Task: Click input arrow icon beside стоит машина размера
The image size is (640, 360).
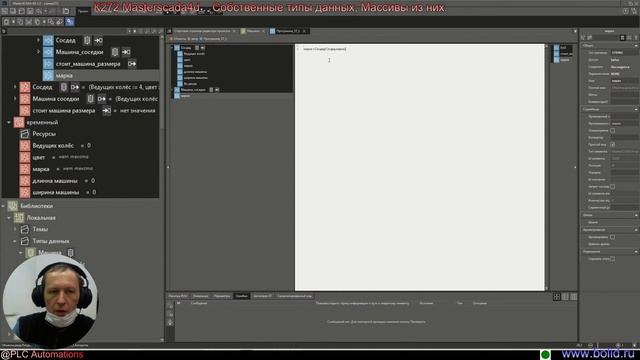Action: 107,110
